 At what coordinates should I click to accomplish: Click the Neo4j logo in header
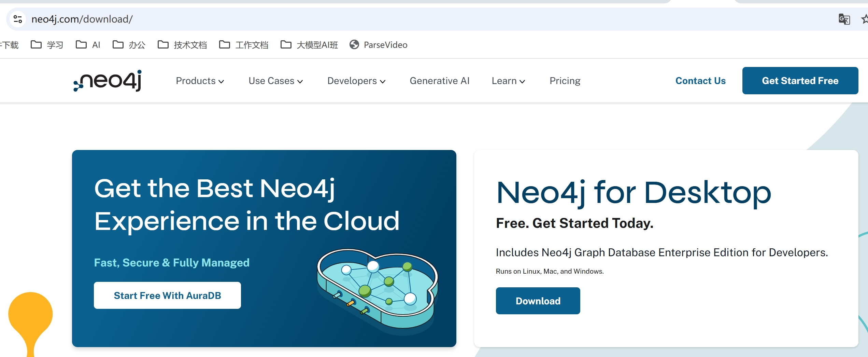tap(108, 81)
